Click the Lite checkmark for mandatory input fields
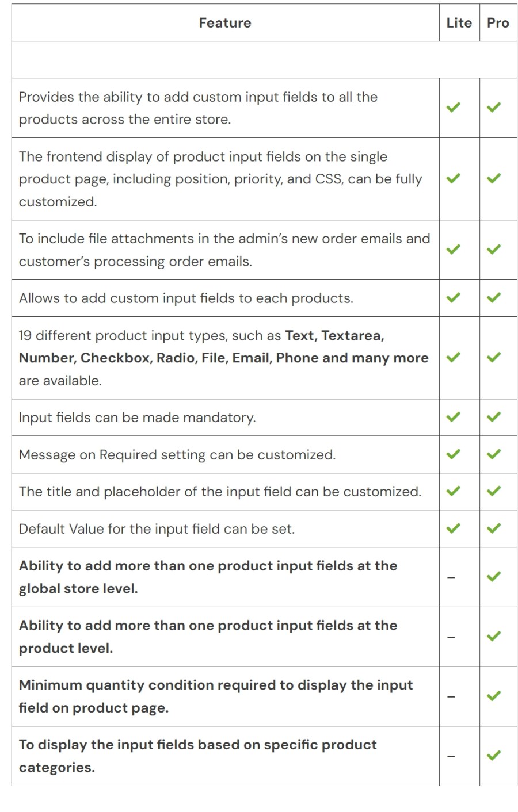 [x=454, y=417]
